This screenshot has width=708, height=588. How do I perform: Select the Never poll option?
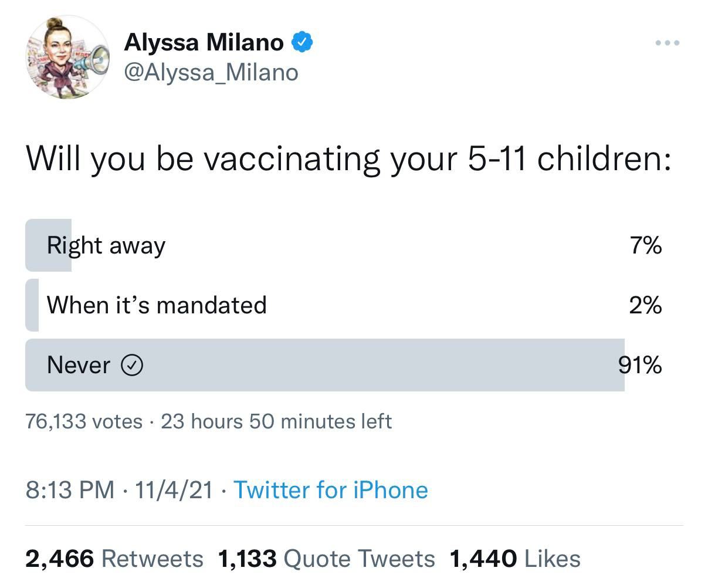344,365
